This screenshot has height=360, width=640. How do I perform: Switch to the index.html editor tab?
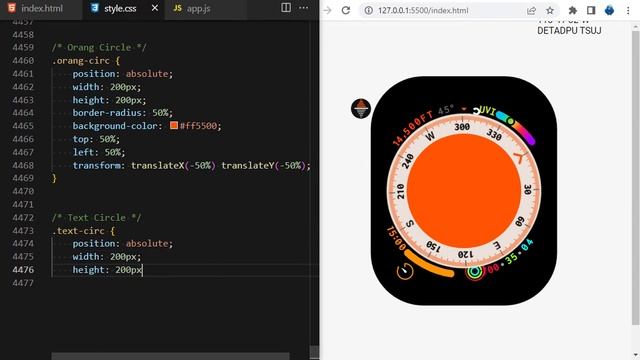point(41,8)
